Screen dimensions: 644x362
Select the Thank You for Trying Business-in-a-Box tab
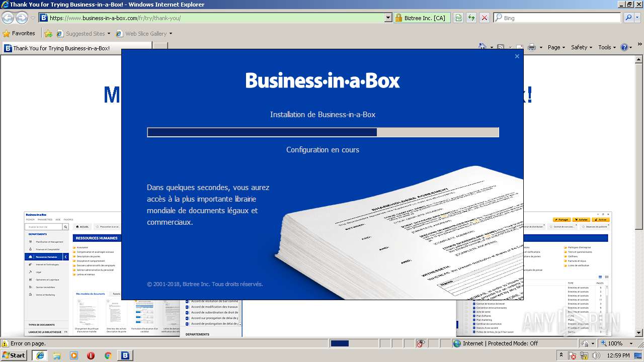76,48
